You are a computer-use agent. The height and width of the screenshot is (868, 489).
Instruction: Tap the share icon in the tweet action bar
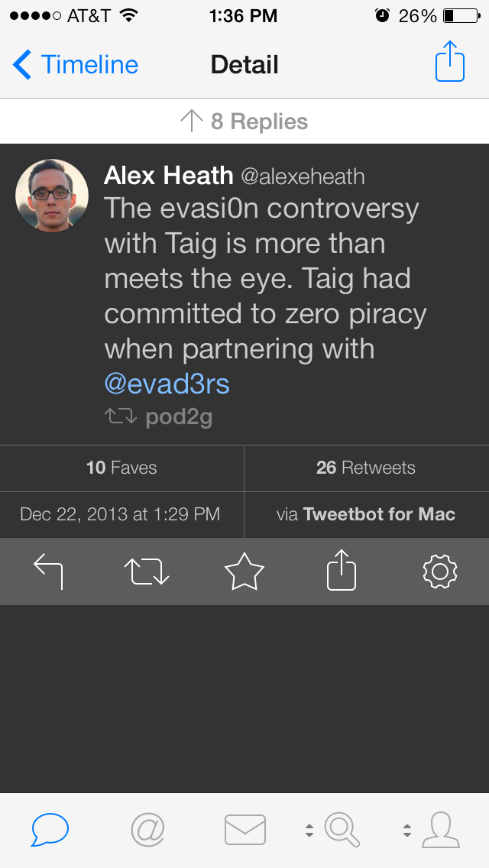click(x=342, y=571)
